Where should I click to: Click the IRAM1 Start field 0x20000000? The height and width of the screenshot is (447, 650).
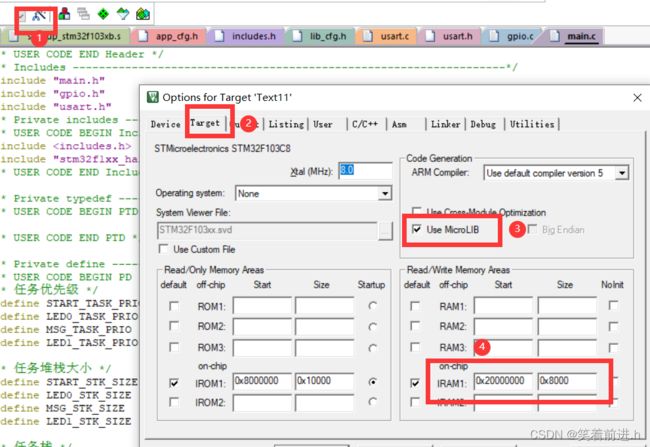(503, 381)
